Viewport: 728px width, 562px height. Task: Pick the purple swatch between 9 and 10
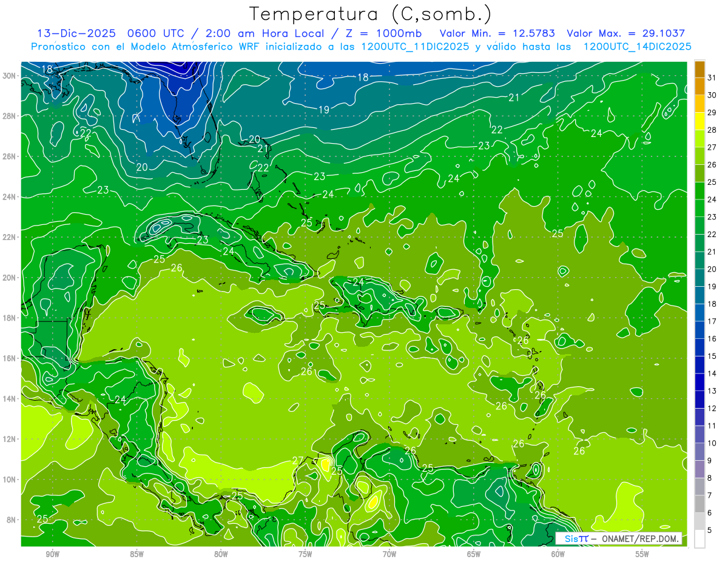(699, 452)
